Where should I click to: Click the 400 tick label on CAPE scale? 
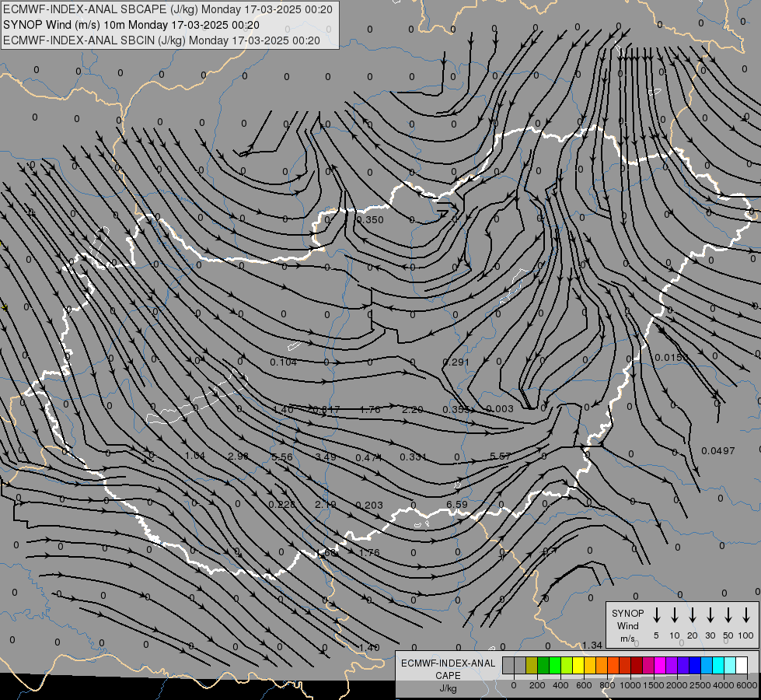pyautogui.click(x=560, y=685)
